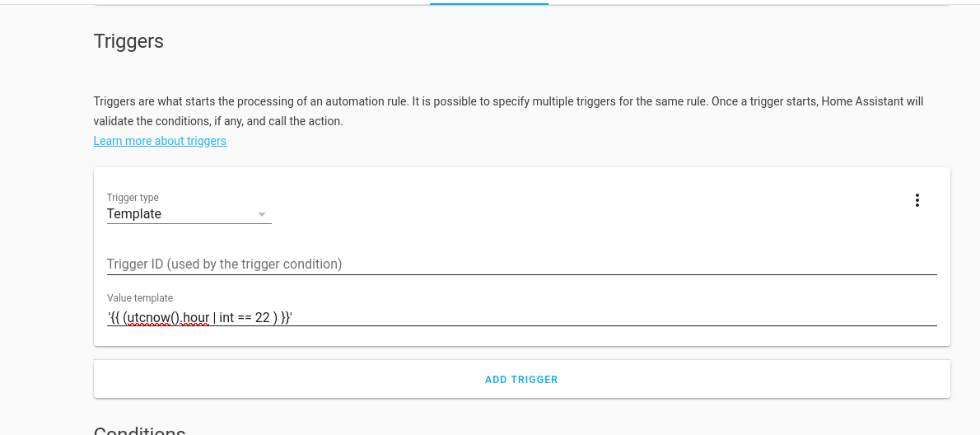Click the closing braces of the template
Image resolution: width=980 pixels, height=435 pixels.
[285, 317]
